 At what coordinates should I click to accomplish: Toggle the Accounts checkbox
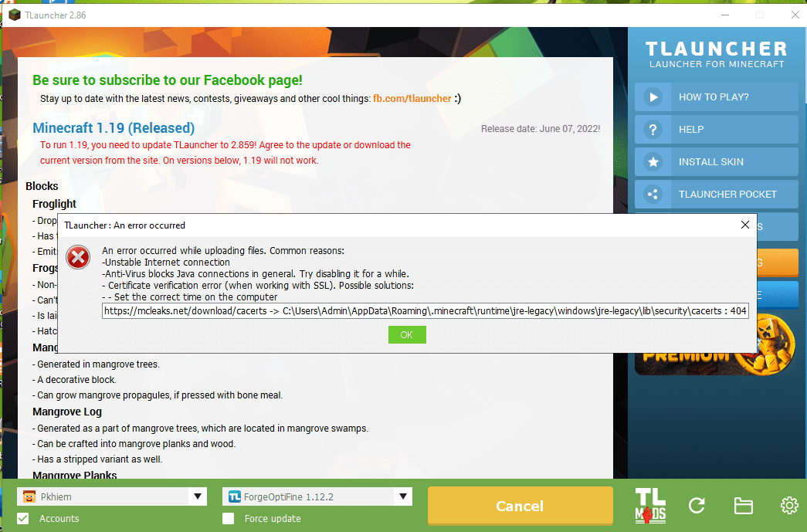(23, 518)
